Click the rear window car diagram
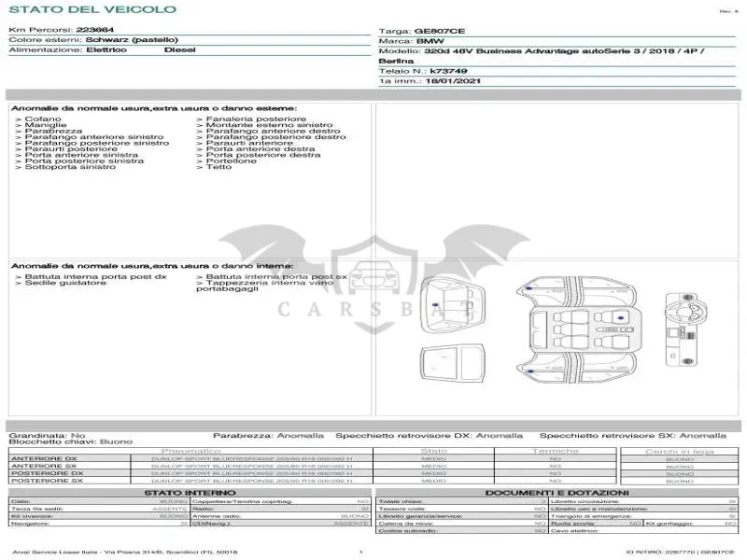Screen dimensions: 747x560 pos(453,363)
